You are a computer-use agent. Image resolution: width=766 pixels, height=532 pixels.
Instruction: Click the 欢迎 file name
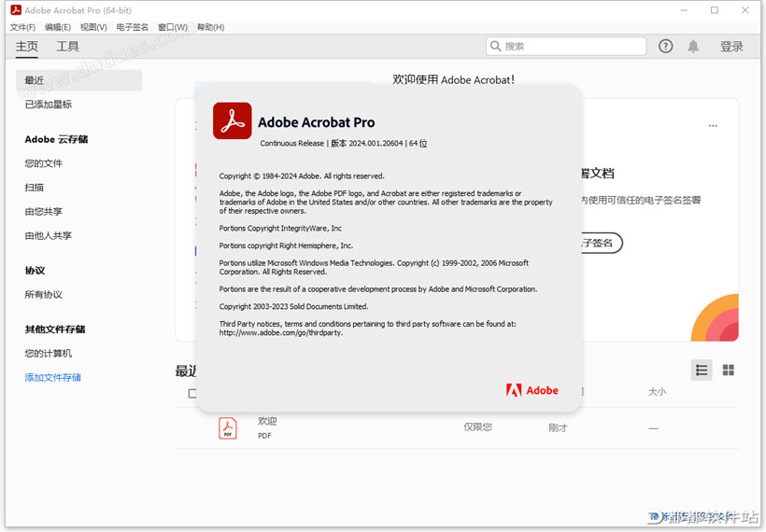[267, 421]
